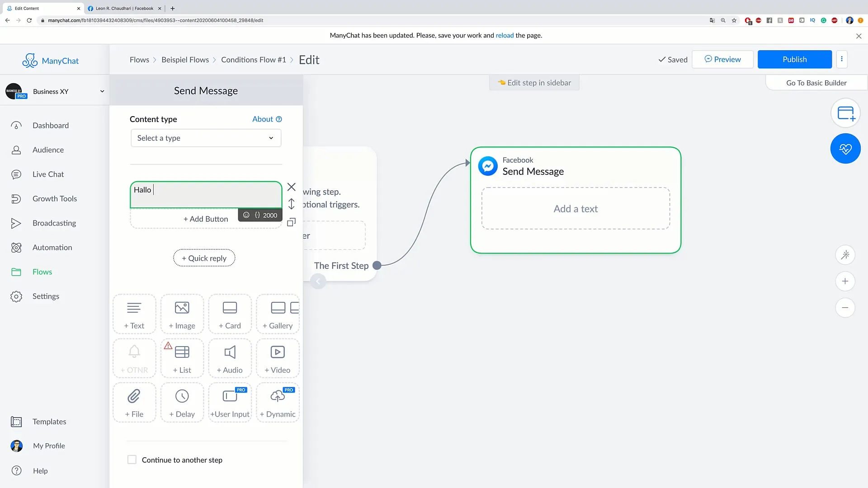Open Settings in the sidebar

[x=46, y=296]
